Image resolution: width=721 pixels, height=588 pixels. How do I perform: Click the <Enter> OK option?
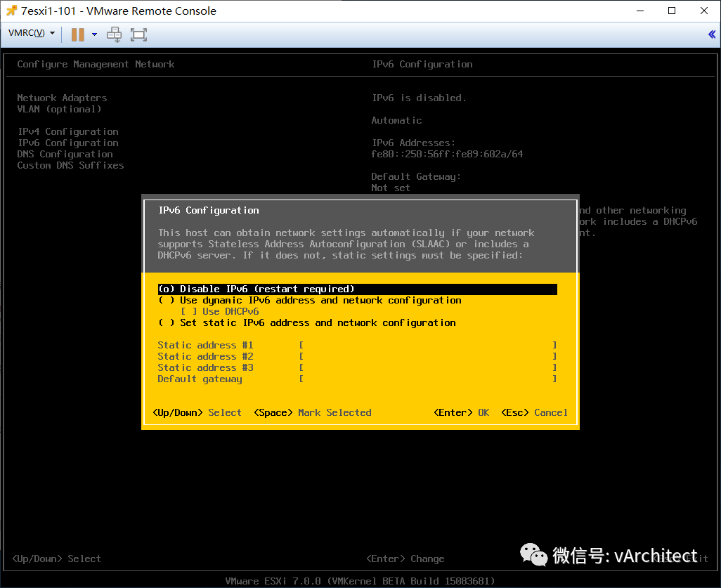461,412
